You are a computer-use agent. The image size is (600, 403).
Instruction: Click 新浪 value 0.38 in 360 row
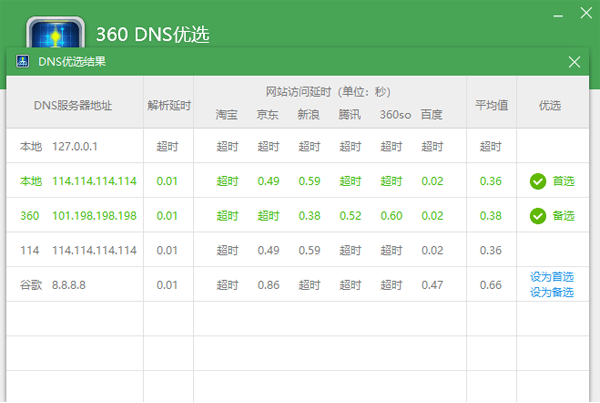coord(309,216)
